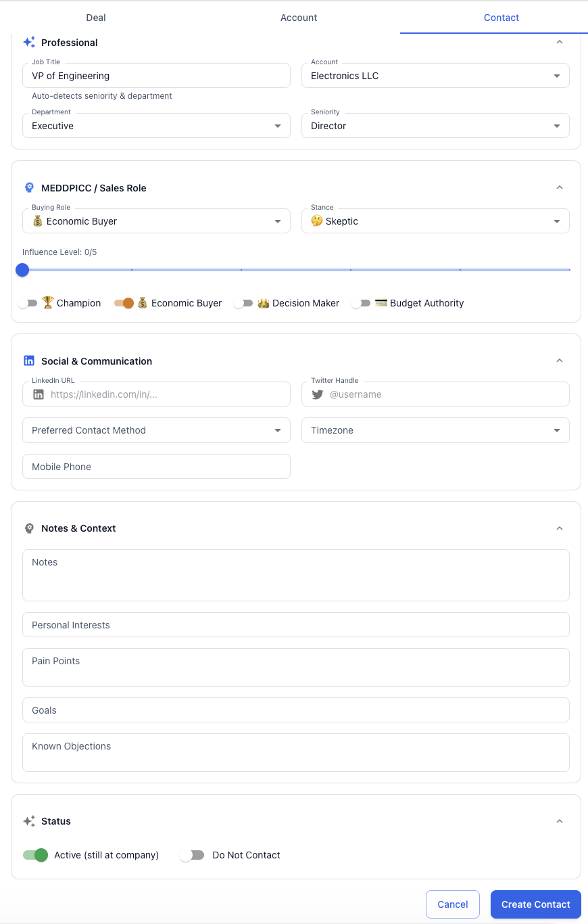
Task: Click the Cancel button
Action: click(x=452, y=904)
